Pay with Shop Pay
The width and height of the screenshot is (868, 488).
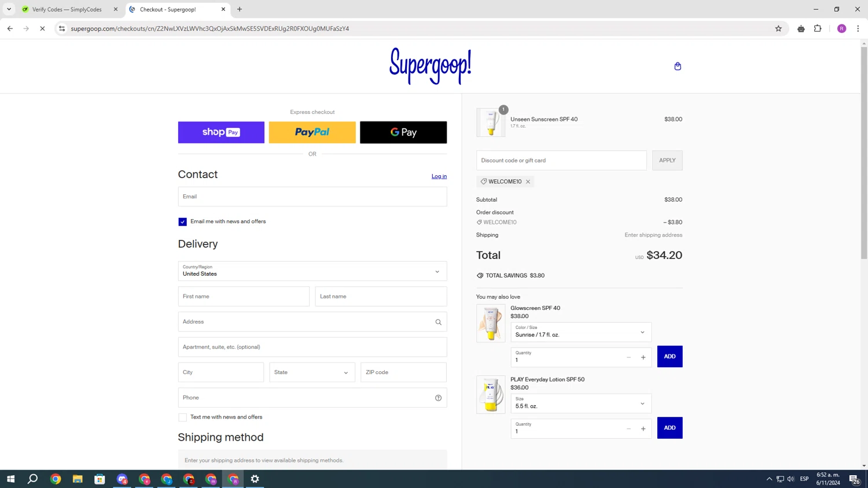pyautogui.click(x=221, y=132)
